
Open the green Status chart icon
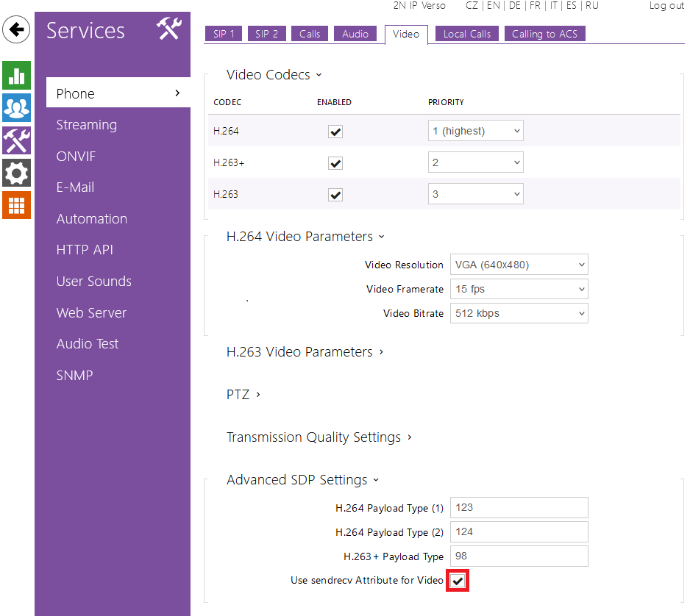point(16,76)
